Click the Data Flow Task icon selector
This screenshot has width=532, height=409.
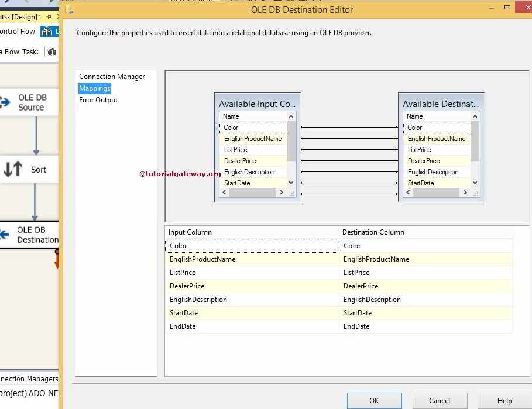(x=52, y=51)
